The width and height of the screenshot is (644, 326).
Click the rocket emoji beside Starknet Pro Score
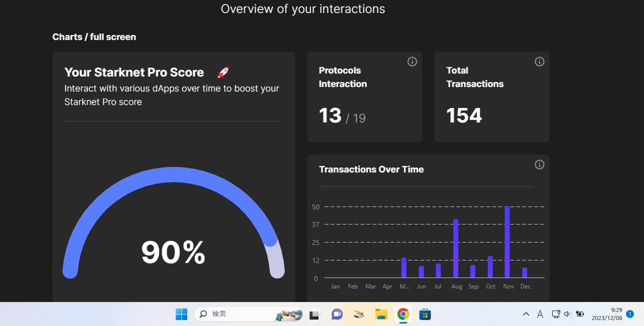tap(223, 73)
